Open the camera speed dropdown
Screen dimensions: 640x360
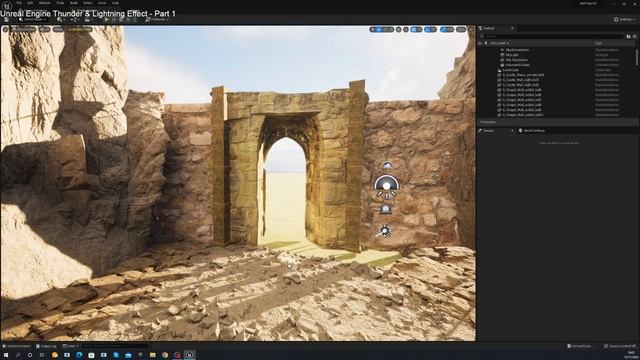[461, 29]
